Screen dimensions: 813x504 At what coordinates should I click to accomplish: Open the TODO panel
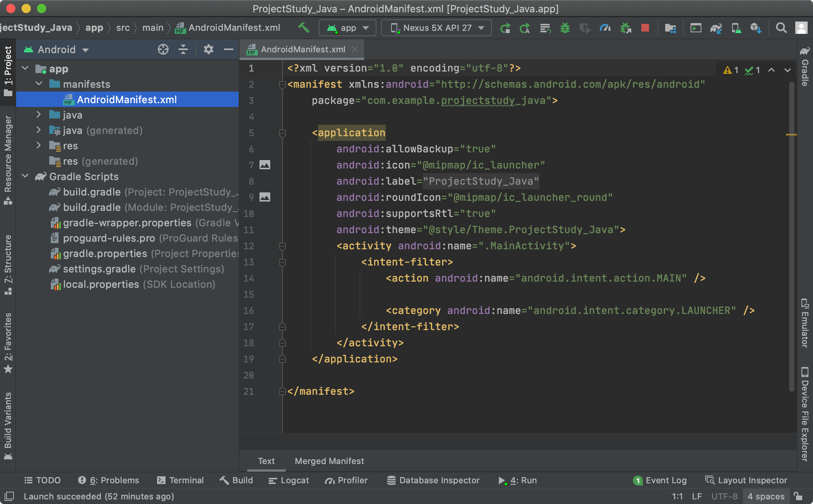[x=42, y=480]
